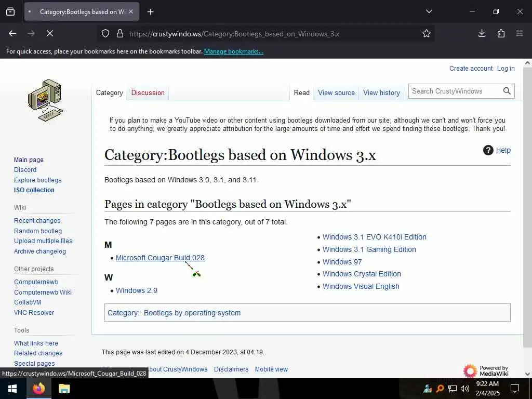The image size is (532, 399).
Task: Open the Extensions puzzle icon
Action: pyautogui.click(x=501, y=33)
